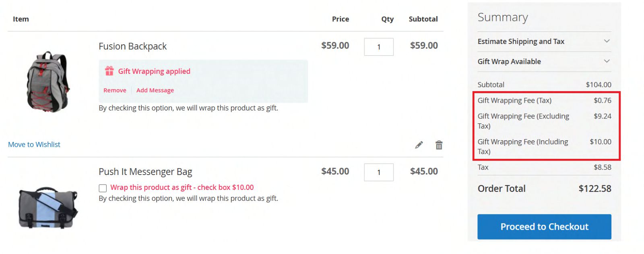Click Add Message link
The height and width of the screenshot is (254, 644).
coord(155,90)
